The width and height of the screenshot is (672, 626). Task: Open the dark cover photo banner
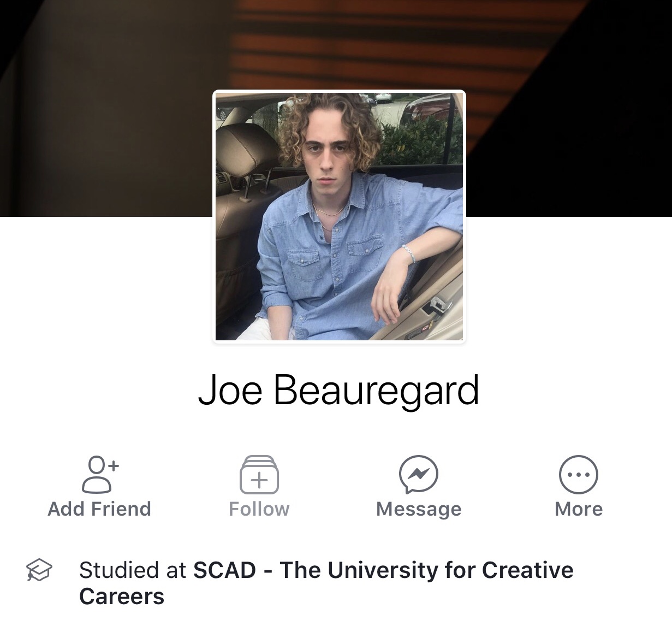click(336, 108)
